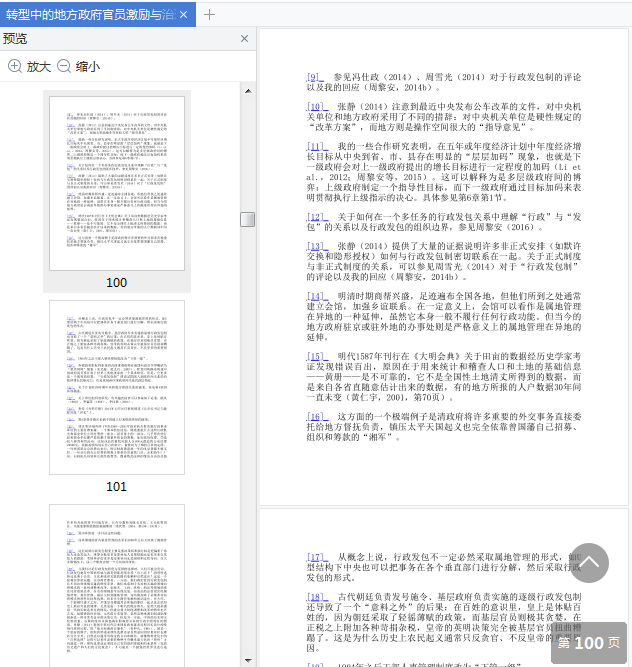Click the thumbnail scrollbar up arrow

248,91
